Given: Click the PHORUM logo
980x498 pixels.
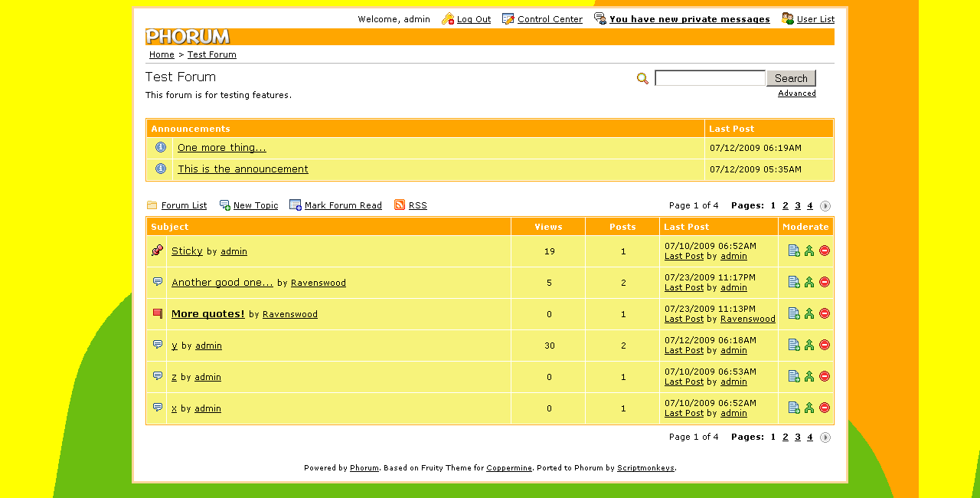Looking at the screenshot, I should click(x=188, y=37).
